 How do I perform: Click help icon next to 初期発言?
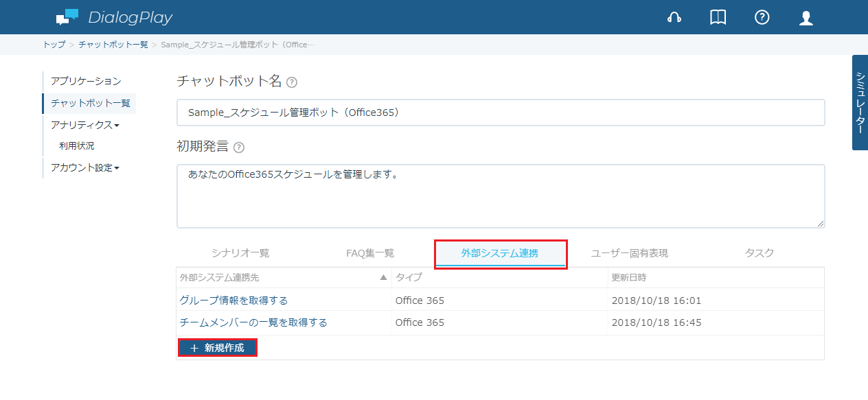(x=239, y=148)
